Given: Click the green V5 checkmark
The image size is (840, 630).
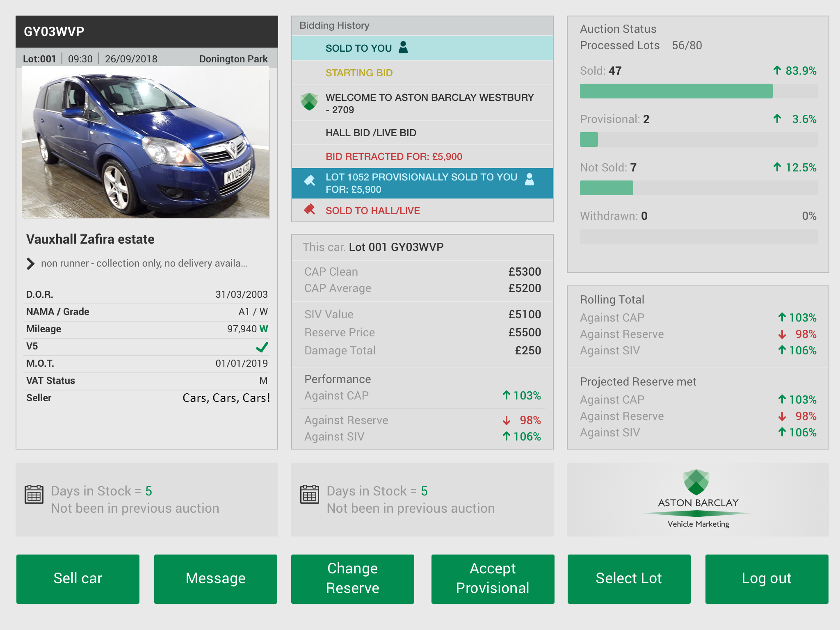Looking at the screenshot, I should click(262, 347).
